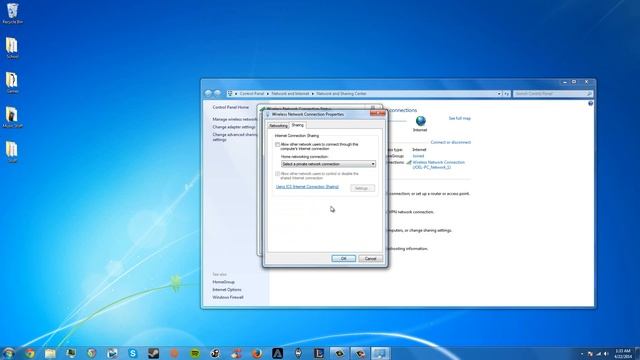Open the action center flag in tray

(590, 354)
